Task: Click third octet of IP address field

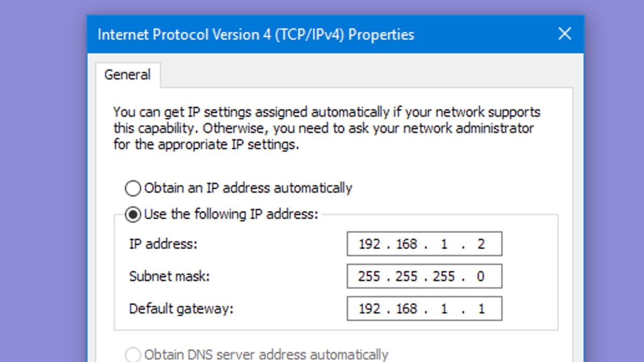Action: (x=444, y=245)
